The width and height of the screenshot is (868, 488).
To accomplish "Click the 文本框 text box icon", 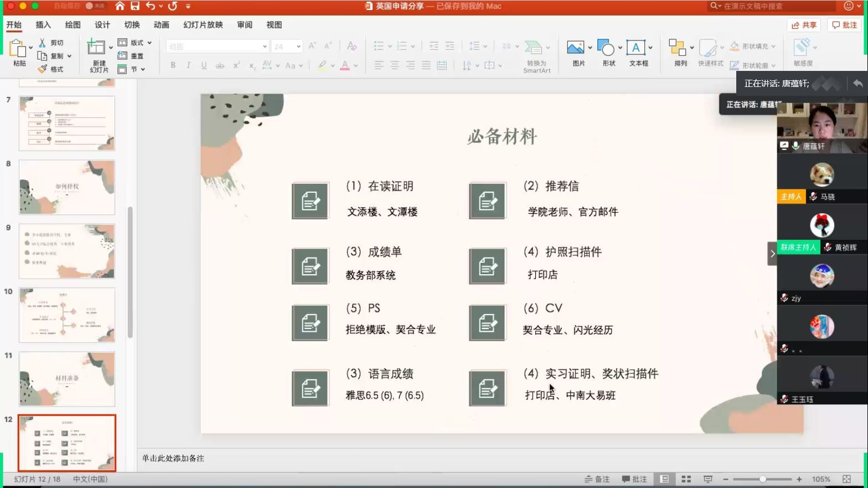I will coord(635,49).
